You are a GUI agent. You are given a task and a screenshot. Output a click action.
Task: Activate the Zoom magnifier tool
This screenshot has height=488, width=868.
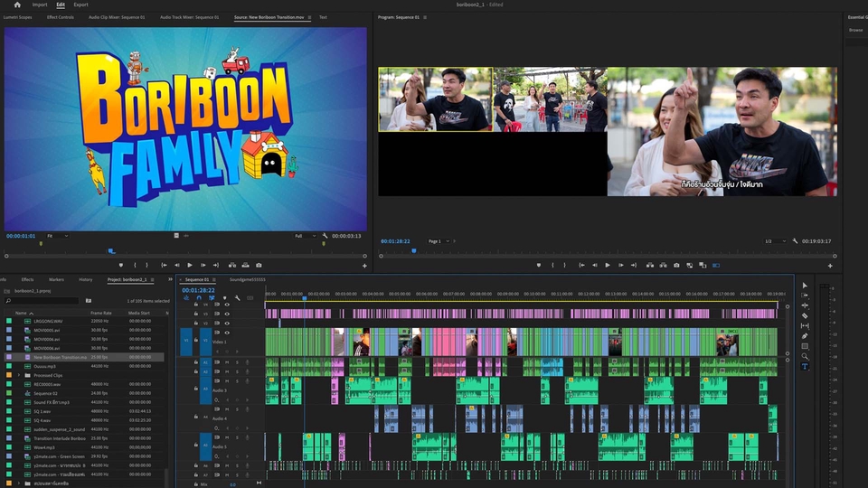pos(805,356)
